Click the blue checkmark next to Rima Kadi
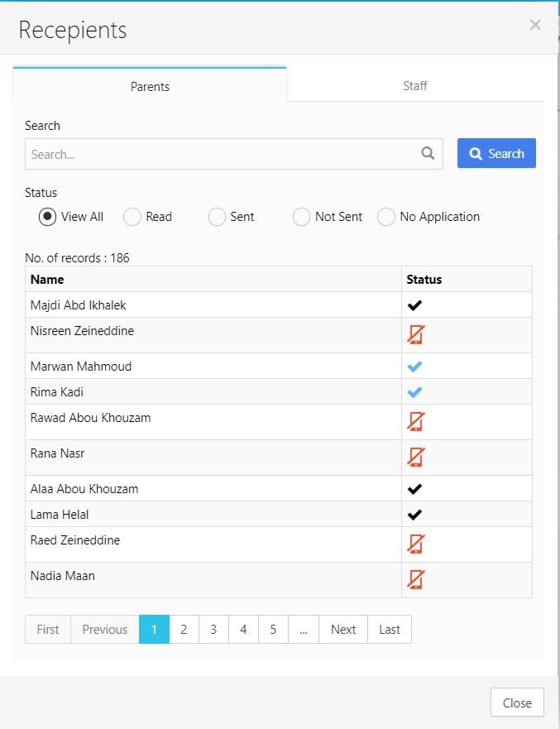Screen dimensions: 560x729 (414, 392)
